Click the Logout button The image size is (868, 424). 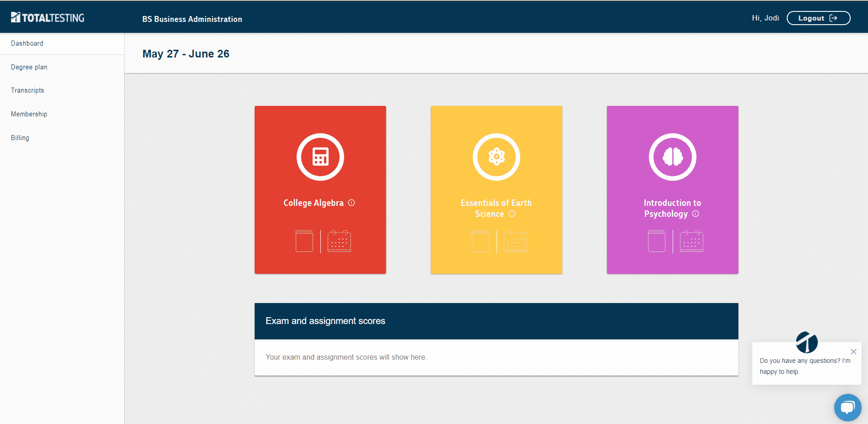click(x=818, y=18)
